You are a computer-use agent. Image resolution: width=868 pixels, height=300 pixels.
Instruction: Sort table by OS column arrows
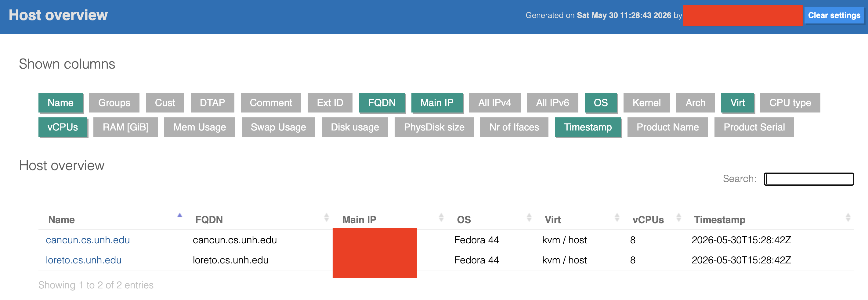pyautogui.click(x=529, y=217)
